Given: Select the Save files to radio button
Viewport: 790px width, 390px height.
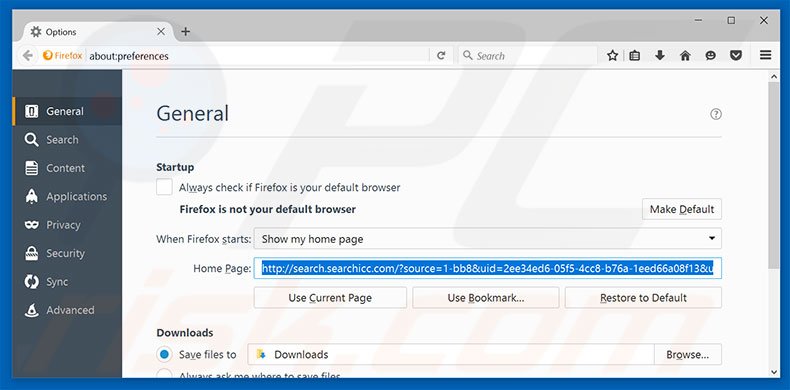Looking at the screenshot, I should 164,354.
